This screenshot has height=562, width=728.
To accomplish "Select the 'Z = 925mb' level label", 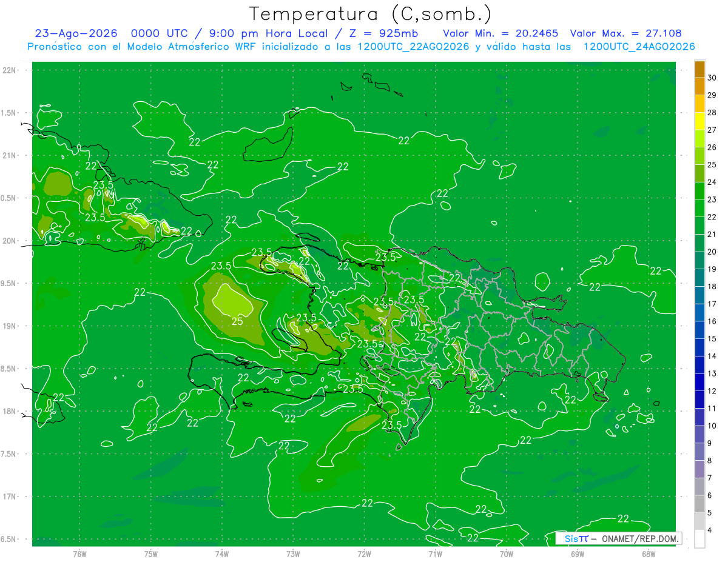I will click(383, 33).
